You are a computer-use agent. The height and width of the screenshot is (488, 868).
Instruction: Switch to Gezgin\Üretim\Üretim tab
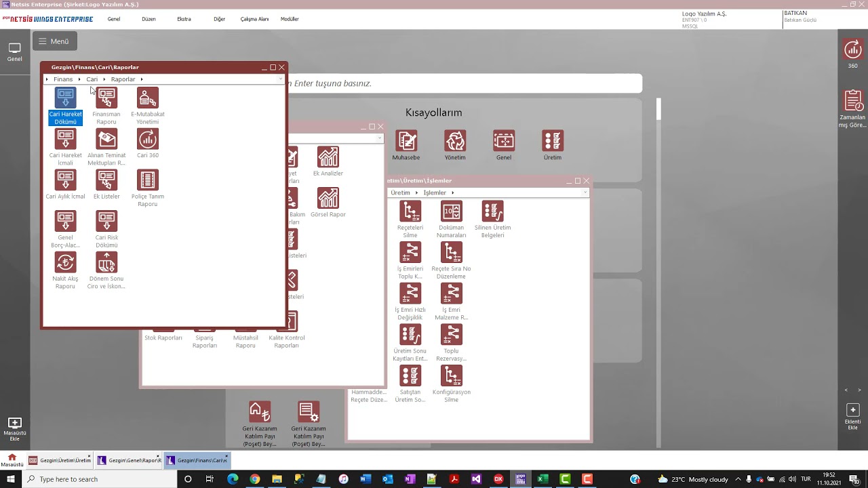[x=59, y=460]
